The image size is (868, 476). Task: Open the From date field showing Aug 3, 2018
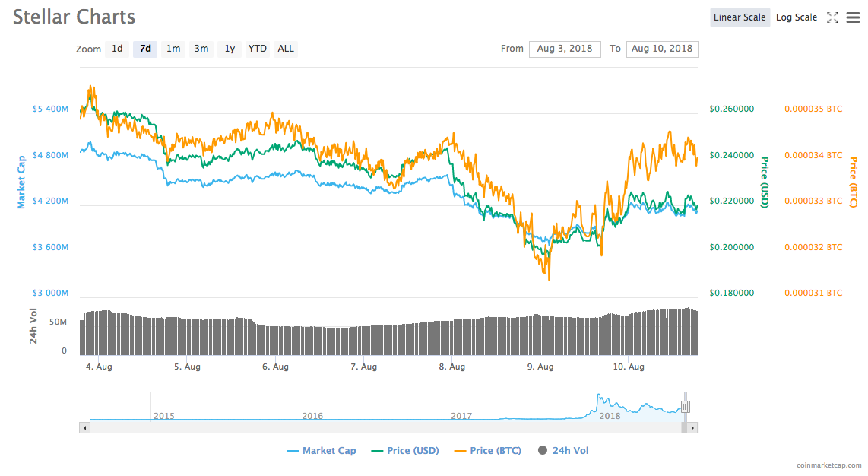(x=565, y=49)
